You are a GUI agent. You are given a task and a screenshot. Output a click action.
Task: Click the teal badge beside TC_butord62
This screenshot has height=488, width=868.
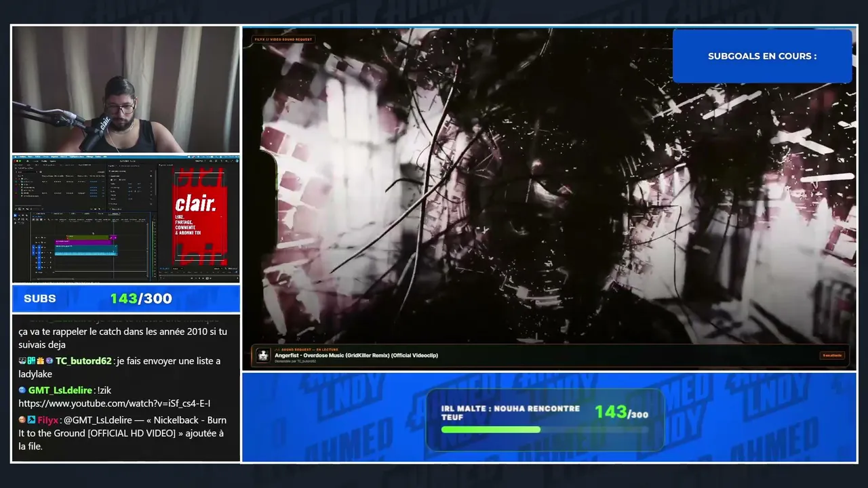31,361
